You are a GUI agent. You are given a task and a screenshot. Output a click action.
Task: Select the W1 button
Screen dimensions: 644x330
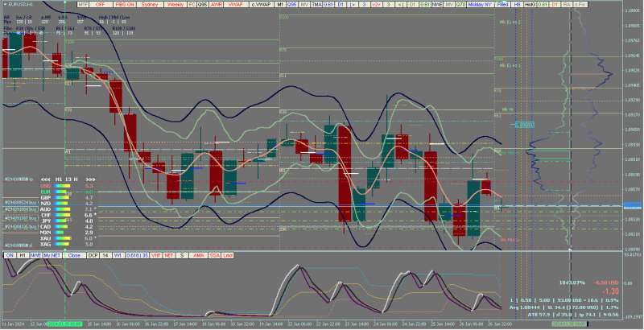118,255
